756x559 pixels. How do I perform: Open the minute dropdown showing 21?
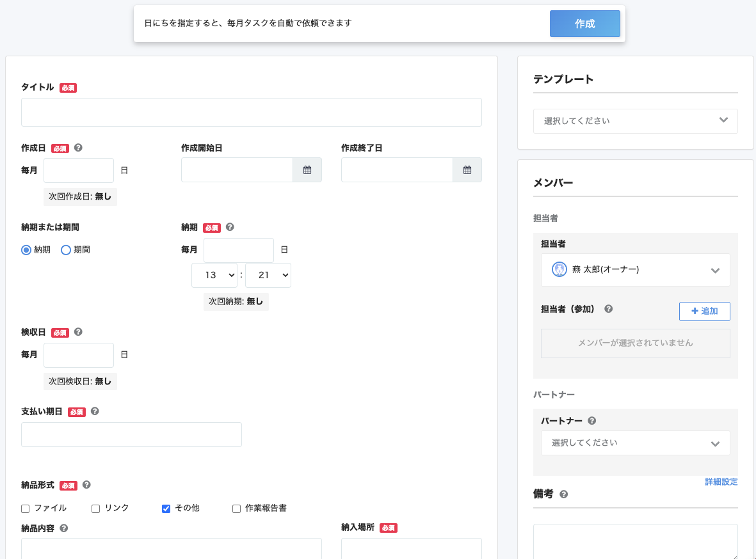click(268, 275)
